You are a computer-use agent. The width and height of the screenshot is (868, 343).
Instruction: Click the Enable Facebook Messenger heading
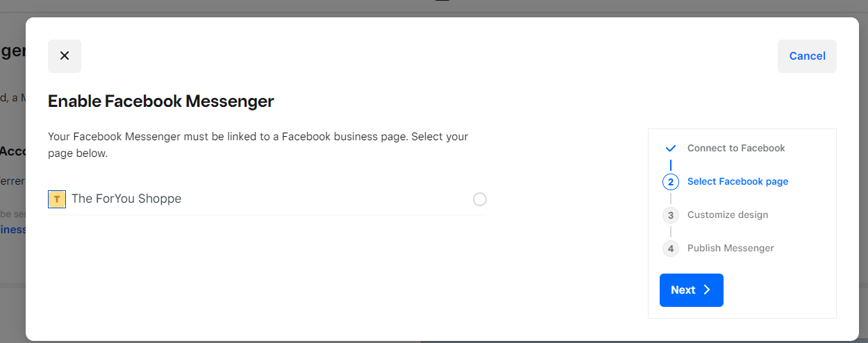[161, 101]
